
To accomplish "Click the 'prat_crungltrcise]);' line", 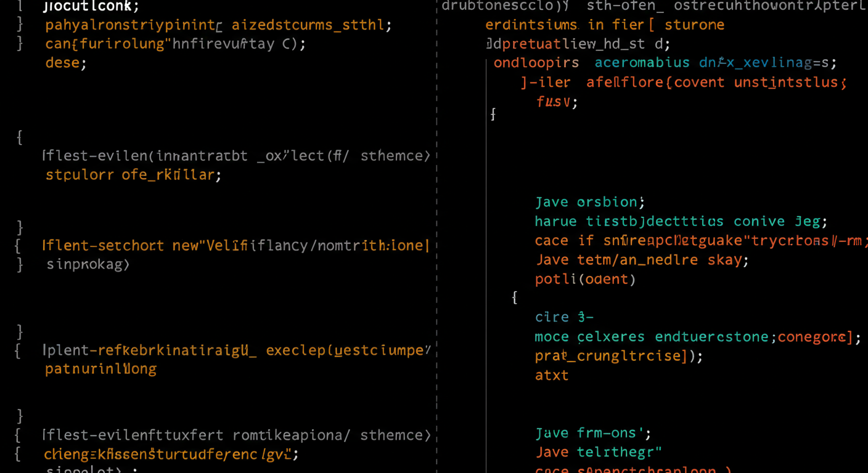I will pos(618,356).
